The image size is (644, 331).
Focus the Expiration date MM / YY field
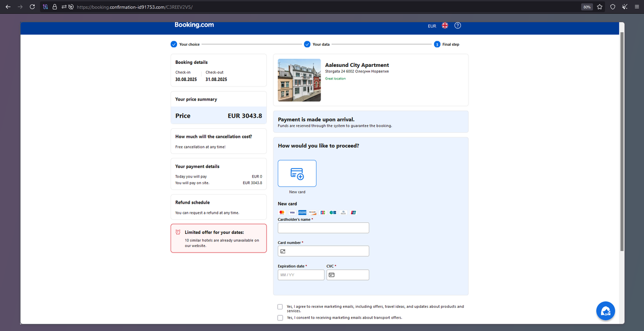coord(301,275)
